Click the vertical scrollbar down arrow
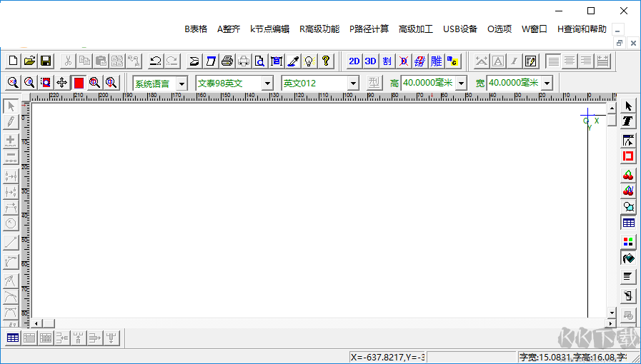 [611, 313]
